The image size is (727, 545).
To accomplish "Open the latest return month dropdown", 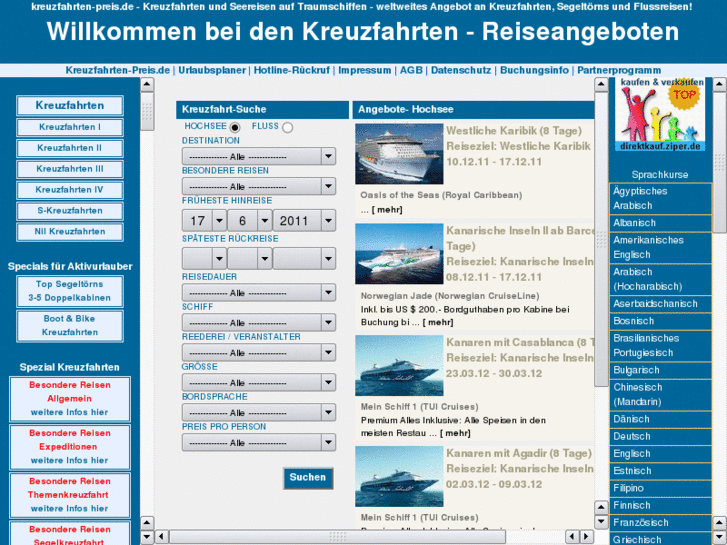I will (x=249, y=258).
